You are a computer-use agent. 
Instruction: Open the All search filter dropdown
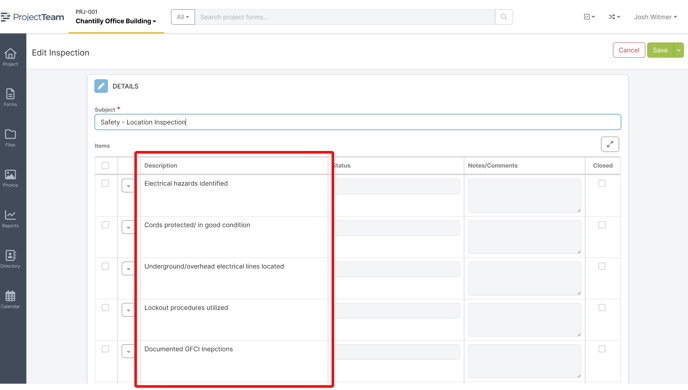pyautogui.click(x=183, y=17)
